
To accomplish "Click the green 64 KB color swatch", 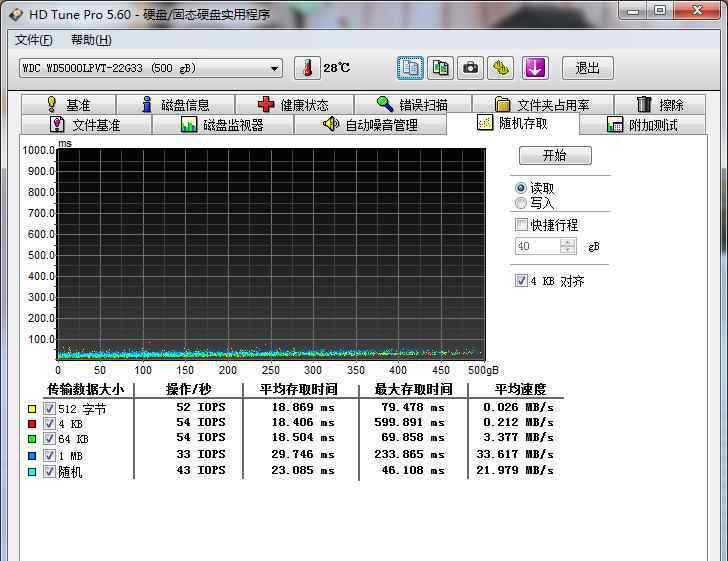I will tap(32, 439).
